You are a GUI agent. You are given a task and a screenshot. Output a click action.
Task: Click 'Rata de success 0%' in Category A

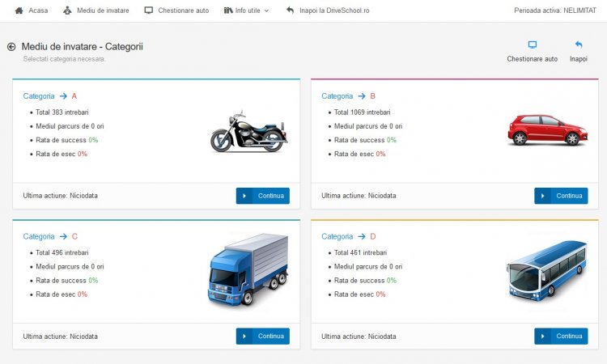click(x=67, y=140)
